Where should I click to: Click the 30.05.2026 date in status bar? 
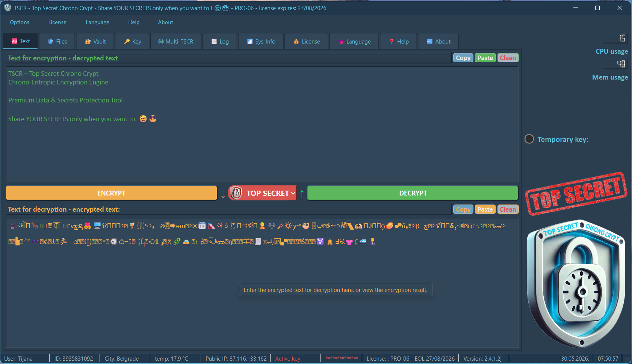(x=575, y=359)
